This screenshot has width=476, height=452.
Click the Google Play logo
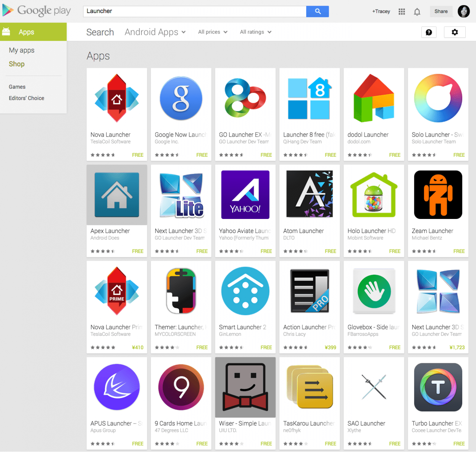[36, 11]
